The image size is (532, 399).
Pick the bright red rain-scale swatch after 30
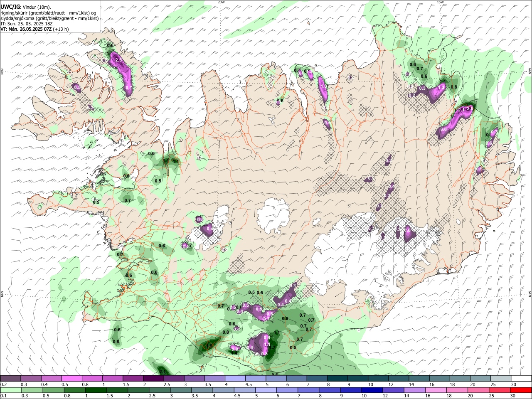[520, 390]
